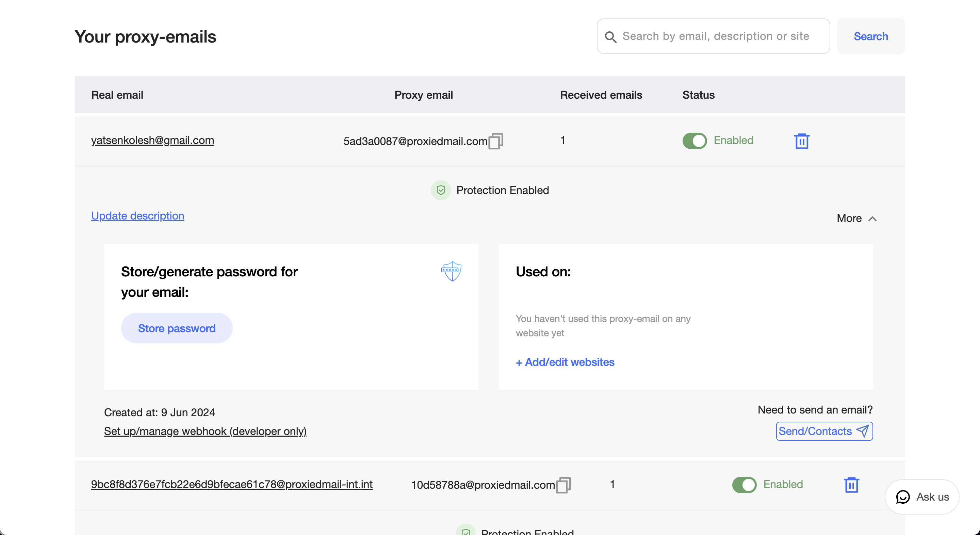Screen dimensions: 980x535
Task: Click Update description link
Action: (138, 216)
